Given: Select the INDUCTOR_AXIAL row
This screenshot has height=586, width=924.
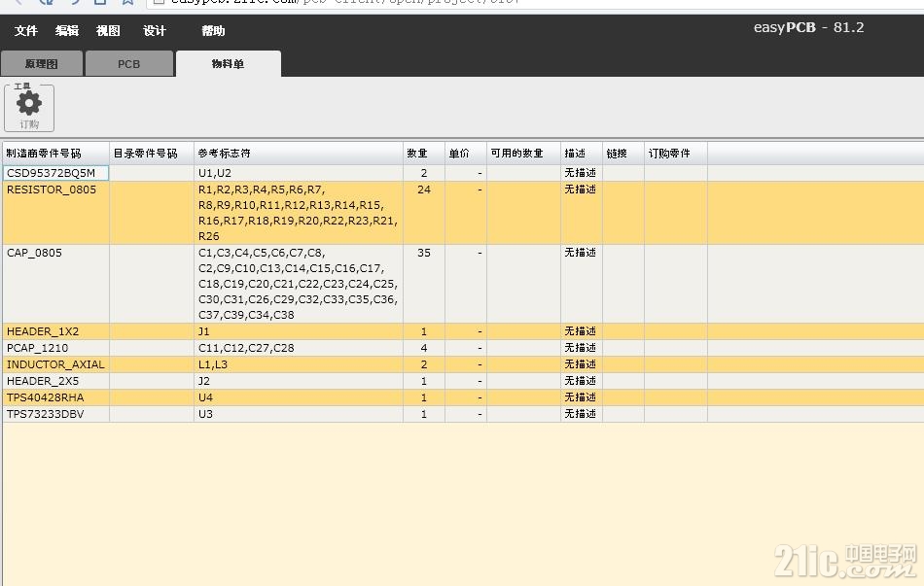Looking at the screenshot, I should [x=463, y=364].
